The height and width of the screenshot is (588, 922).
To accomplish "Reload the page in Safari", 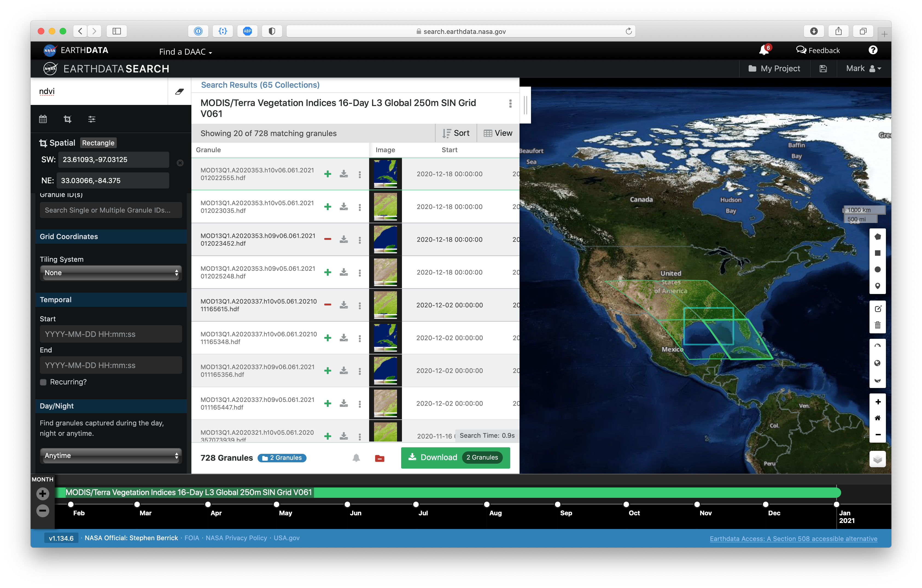I will pyautogui.click(x=629, y=31).
